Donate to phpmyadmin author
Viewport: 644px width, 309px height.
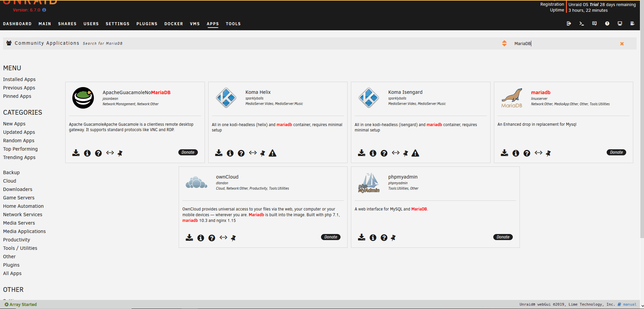click(x=503, y=237)
